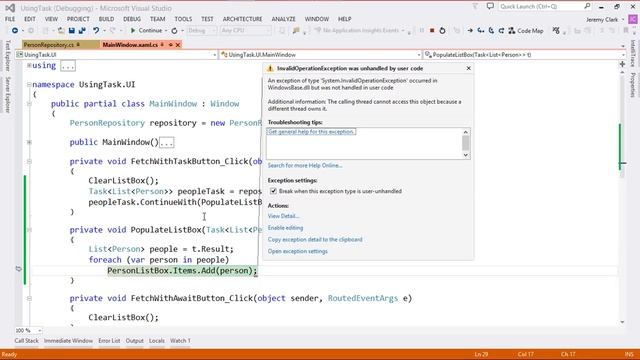Open Code Map from the debug toolbar
The height and width of the screenshot is (360, 640).
(x=526, y=31)
